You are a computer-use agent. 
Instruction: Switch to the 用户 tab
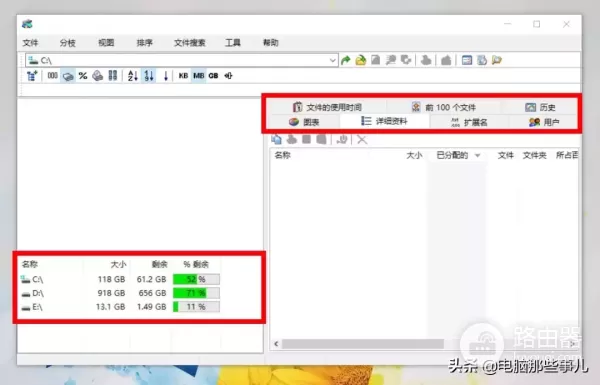click(544, 122)
